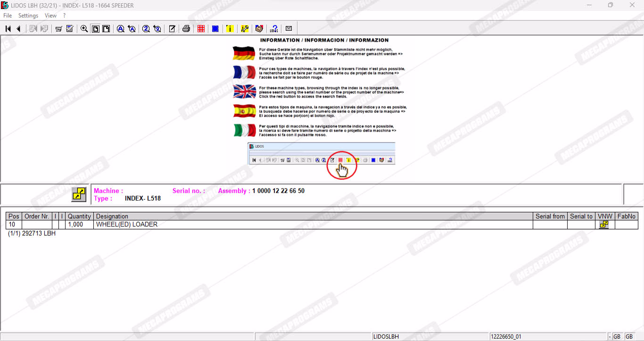
Task: Click yellow link icon beside Machine info
Action: pos(79,194)
